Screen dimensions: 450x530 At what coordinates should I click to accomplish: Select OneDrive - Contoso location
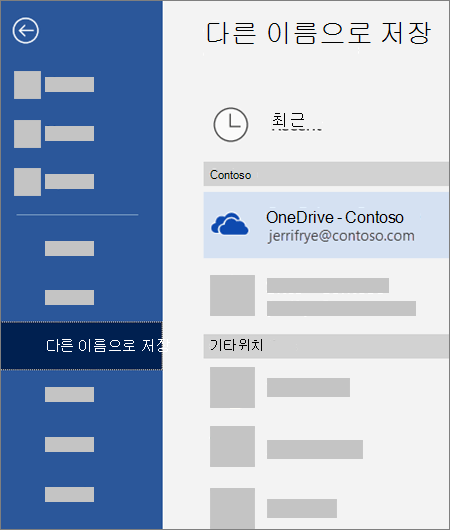pyautogui.click(x=326, y=225)
